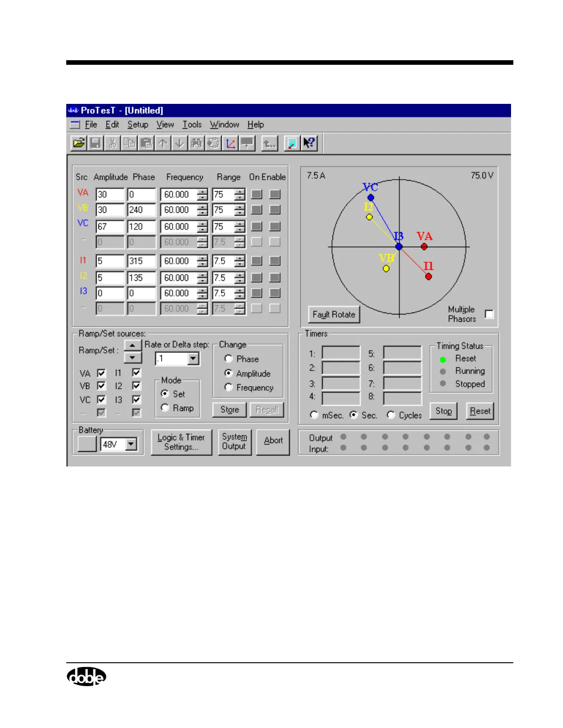Click the System Output button
This screenshot has height=728, width=563.
point(235,442)
